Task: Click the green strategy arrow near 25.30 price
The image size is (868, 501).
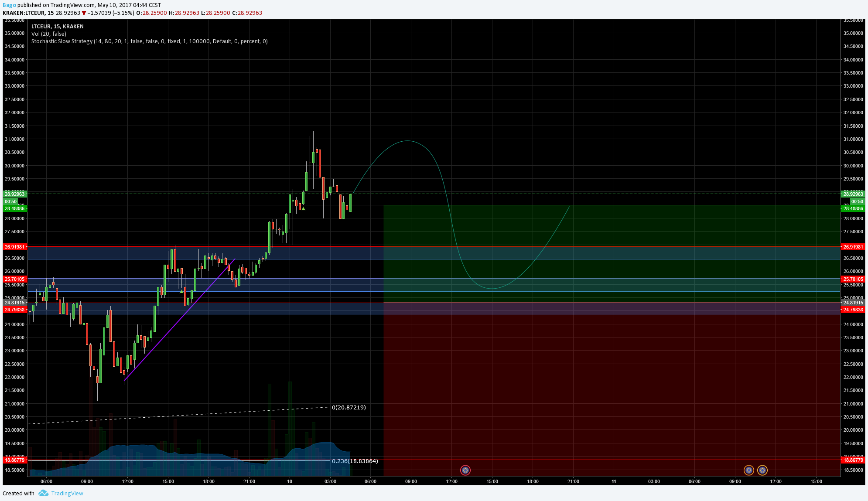Action: click(x=181, y=291)
